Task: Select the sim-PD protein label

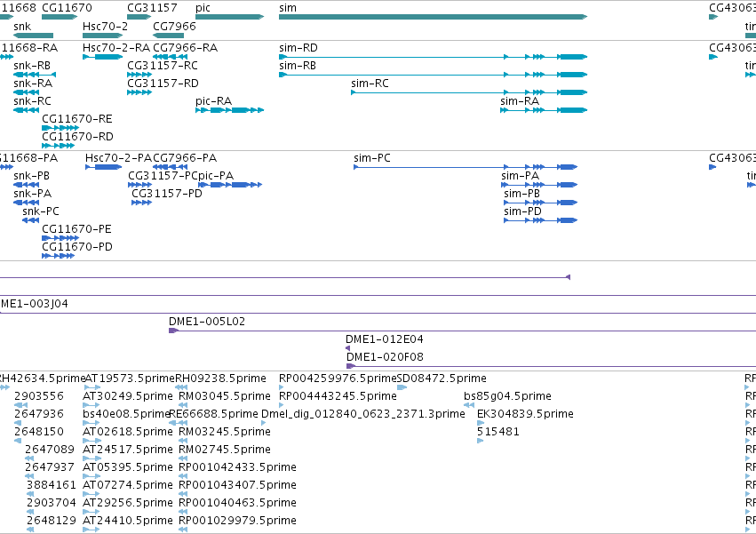Action: pos(522,211)
